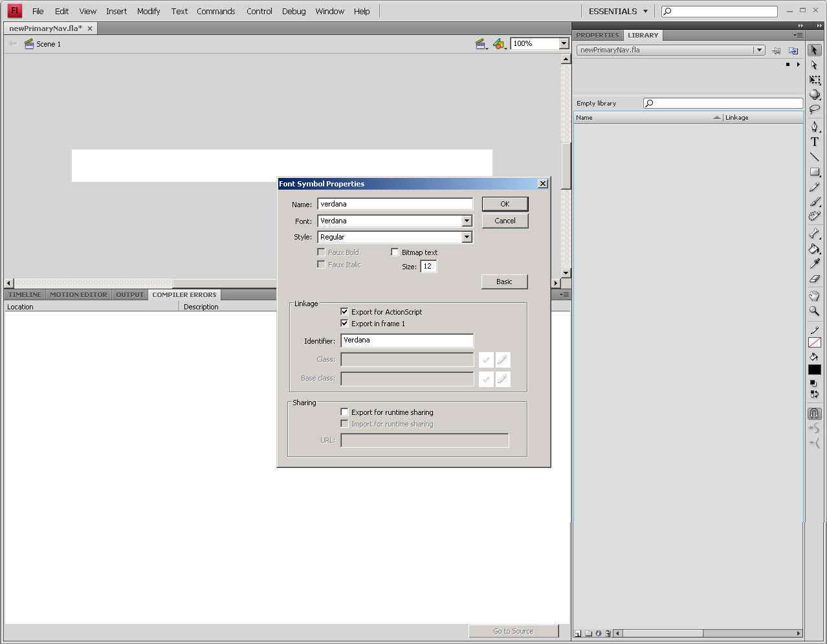Toggle the Faux Bold checkbox
The width and height of the screenshot is (827, 644).
tap(321, 252)
